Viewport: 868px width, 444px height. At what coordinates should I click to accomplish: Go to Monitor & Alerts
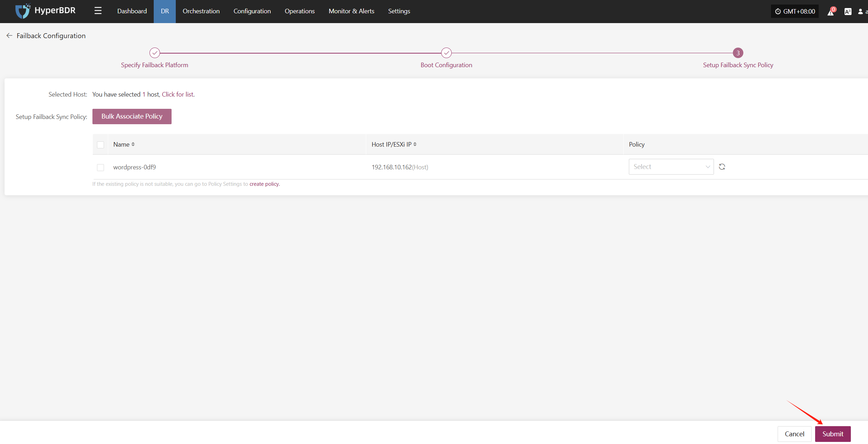[x=352, y=11]
